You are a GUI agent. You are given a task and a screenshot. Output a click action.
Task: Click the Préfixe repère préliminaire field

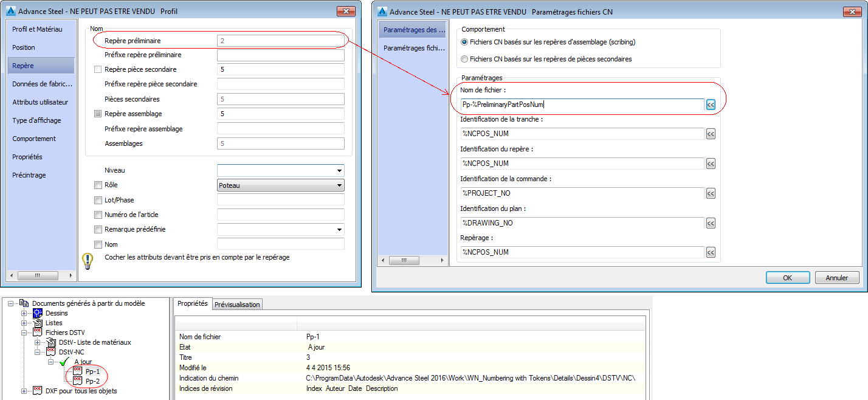click(281, 55)
